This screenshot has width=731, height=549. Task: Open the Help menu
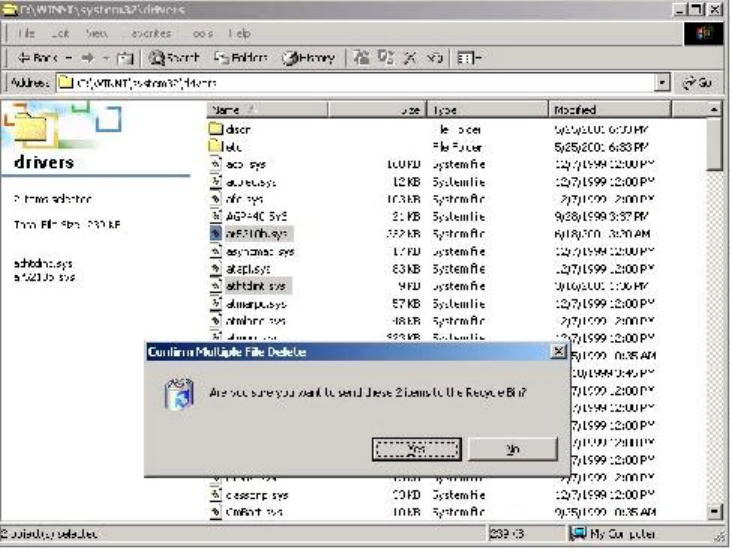240,33
